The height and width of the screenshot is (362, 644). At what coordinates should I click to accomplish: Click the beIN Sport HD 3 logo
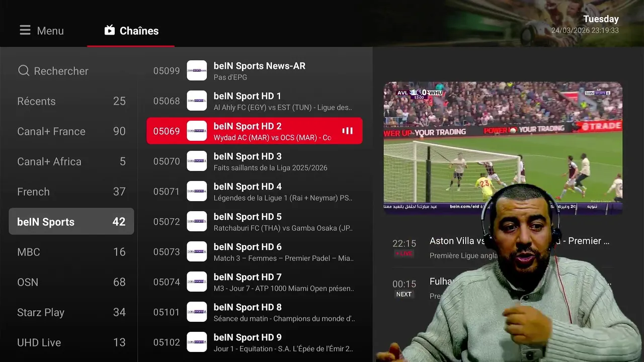(197, 161)
